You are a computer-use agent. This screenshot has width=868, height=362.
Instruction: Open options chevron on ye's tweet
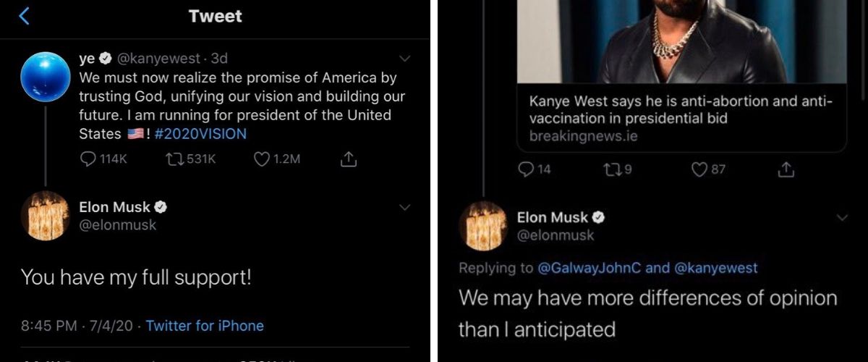click(405, 59)
